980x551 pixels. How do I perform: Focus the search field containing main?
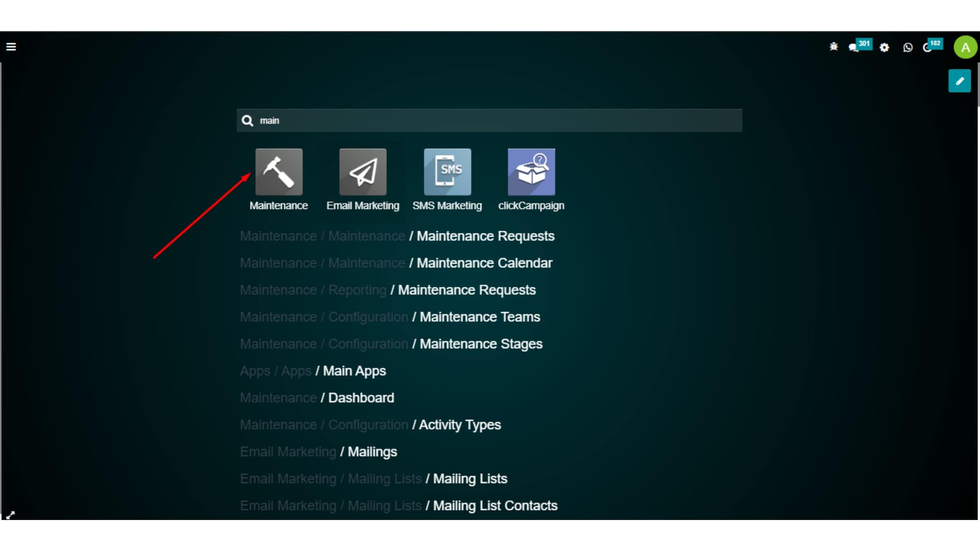(x=490, y=121)
